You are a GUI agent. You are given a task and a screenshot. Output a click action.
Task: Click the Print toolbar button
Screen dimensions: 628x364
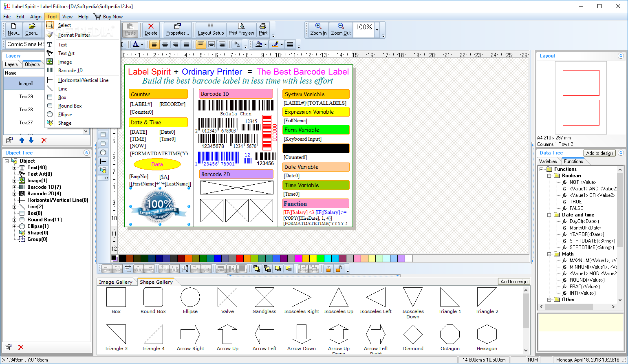coord(263,29)
